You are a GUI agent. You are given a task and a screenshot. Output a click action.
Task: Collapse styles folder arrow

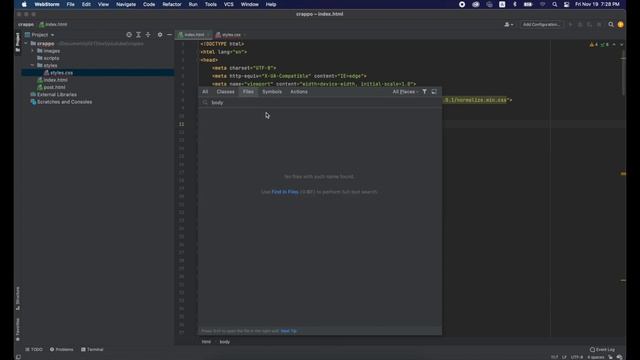pos(33,65)
